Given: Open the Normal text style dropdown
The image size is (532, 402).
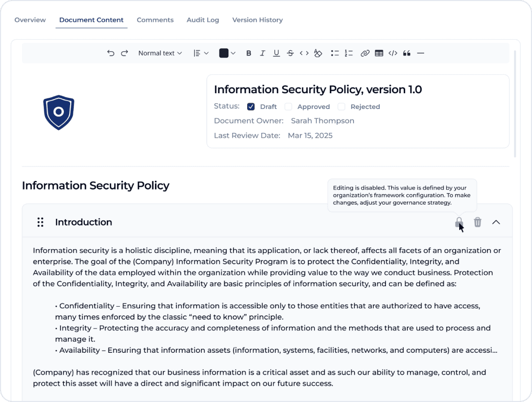Looking at the screenshot, I should [160, 53].
